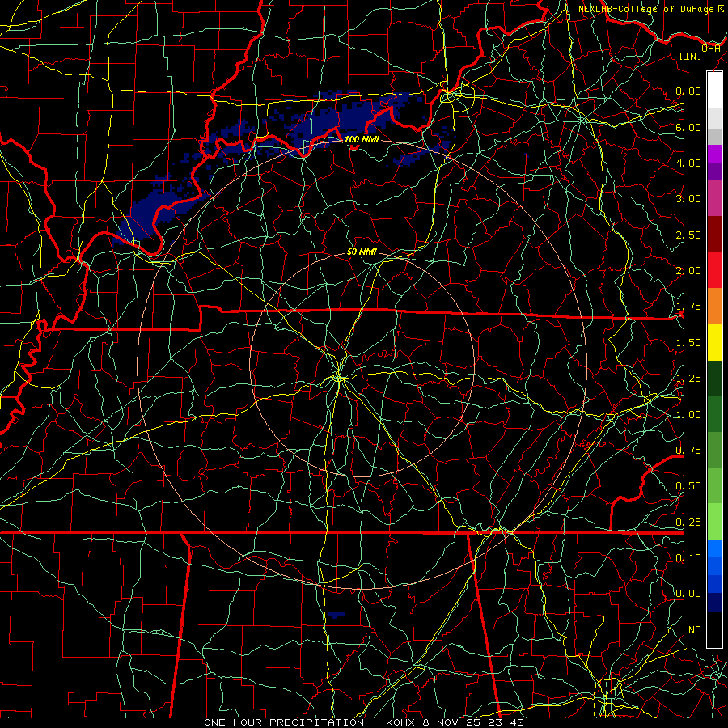This screenshot has height=728, width=728.
Task: Pick the bright magenta swatch above 4.00
Action: (714, 154)
